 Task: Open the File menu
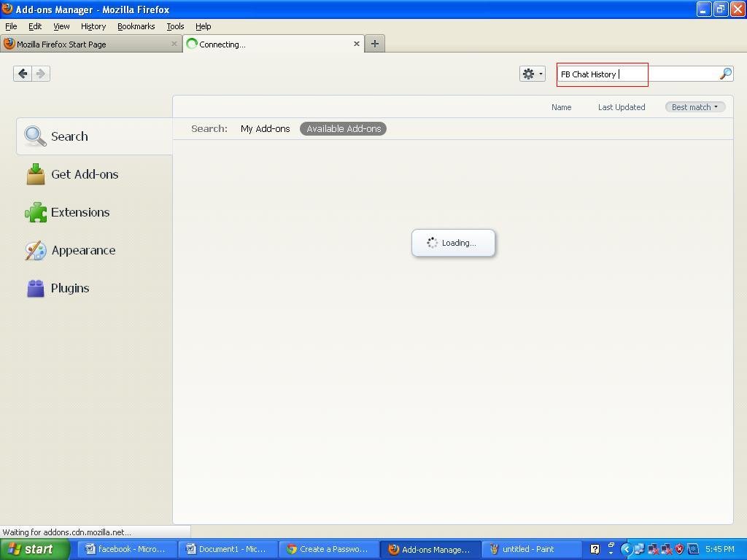(x=11, y=26)
